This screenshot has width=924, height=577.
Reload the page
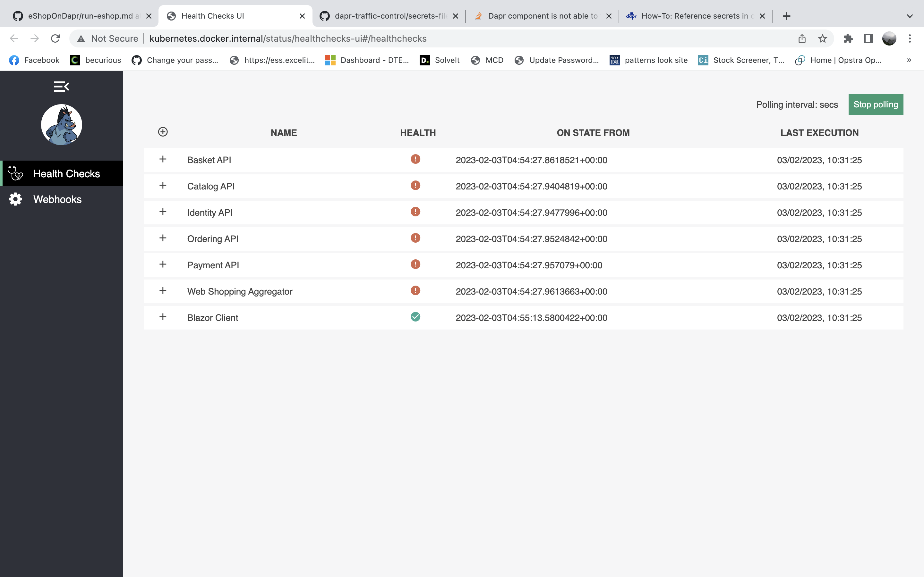click(56, 38)
